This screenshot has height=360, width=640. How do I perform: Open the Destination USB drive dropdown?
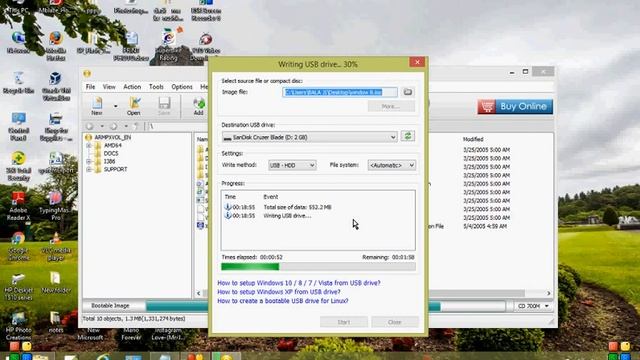pyautogui.click(x=309, y=137)
